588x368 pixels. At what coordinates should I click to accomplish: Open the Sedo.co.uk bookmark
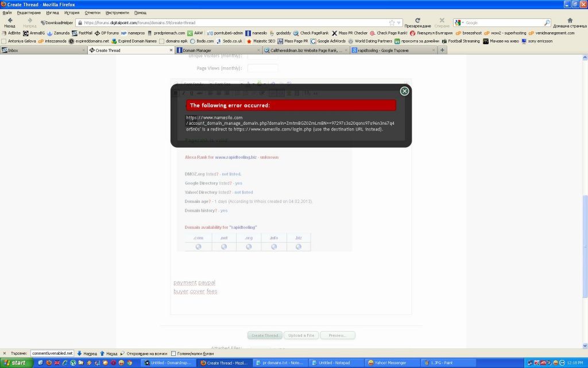coord(229,41)
